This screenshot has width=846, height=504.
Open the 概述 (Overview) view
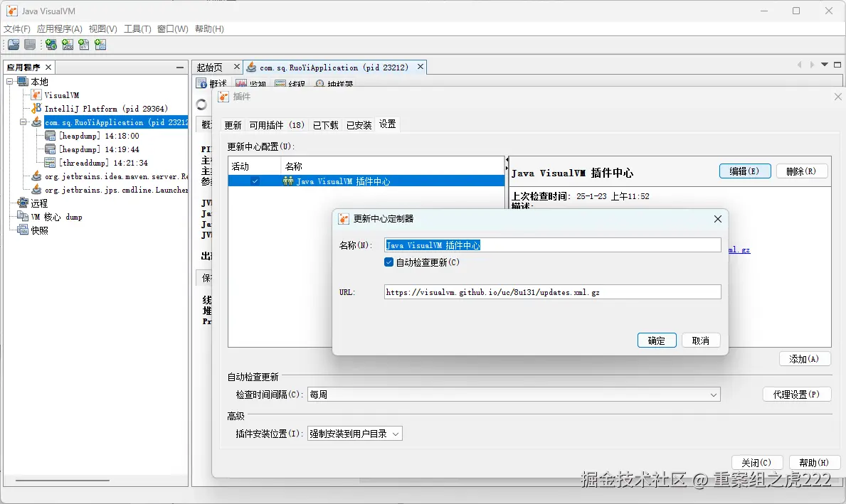click(212, 82)
